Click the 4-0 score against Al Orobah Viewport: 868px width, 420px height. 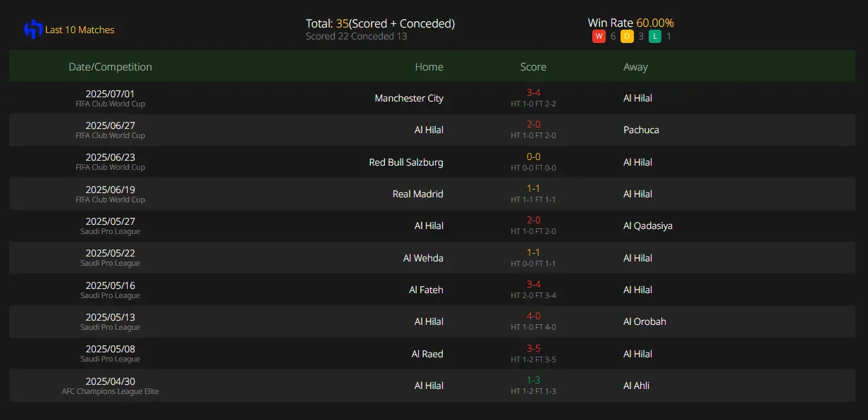[x=533, y=316]
